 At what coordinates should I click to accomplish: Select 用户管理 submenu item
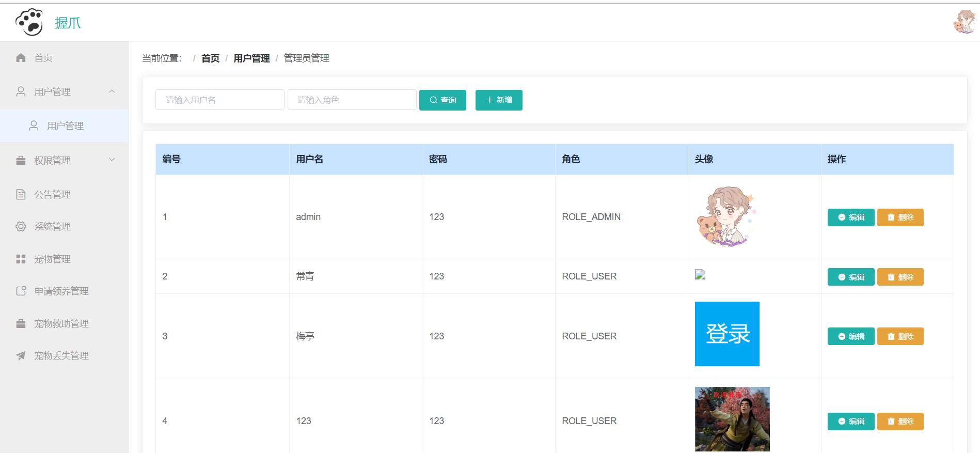click(x=64, y=126)
